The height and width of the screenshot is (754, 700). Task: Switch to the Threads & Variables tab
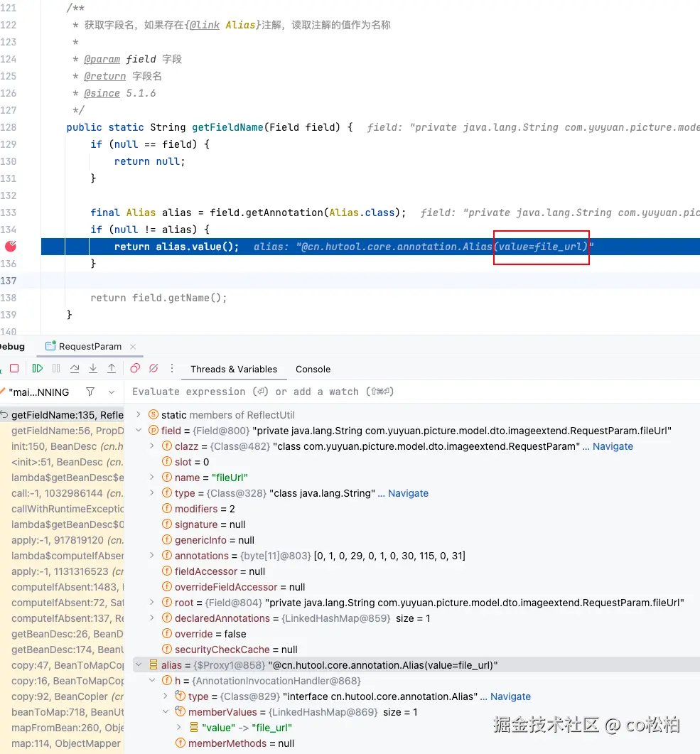(234, 369)
